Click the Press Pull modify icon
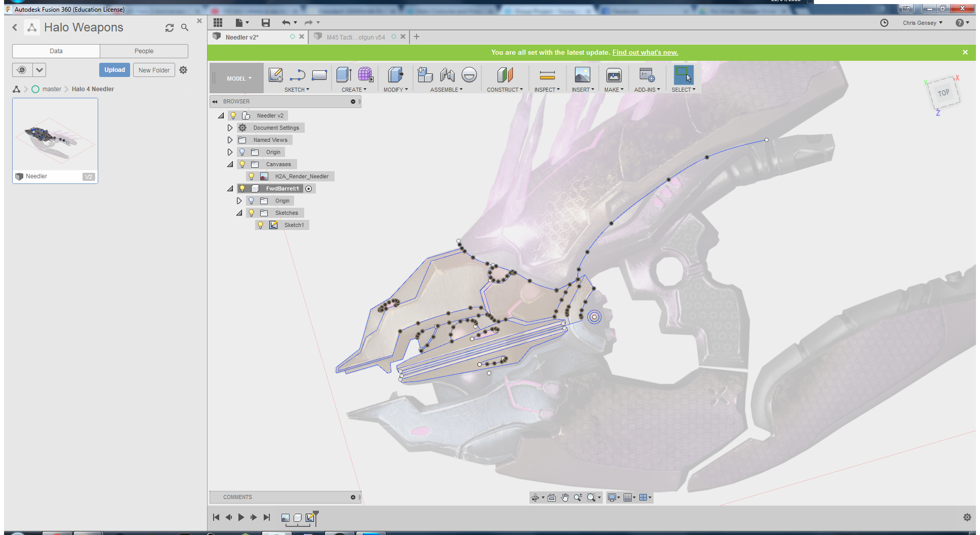 (395, 75)
